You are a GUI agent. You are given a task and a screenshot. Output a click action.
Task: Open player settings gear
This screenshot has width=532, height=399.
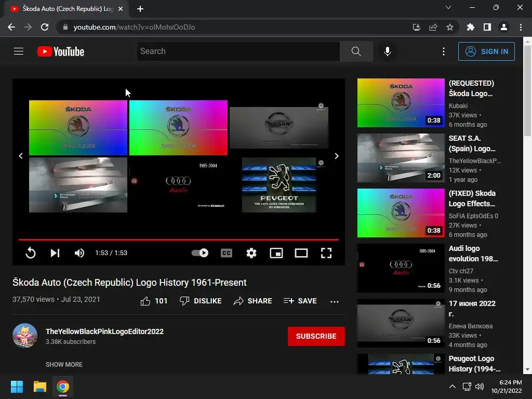[251, 253]
